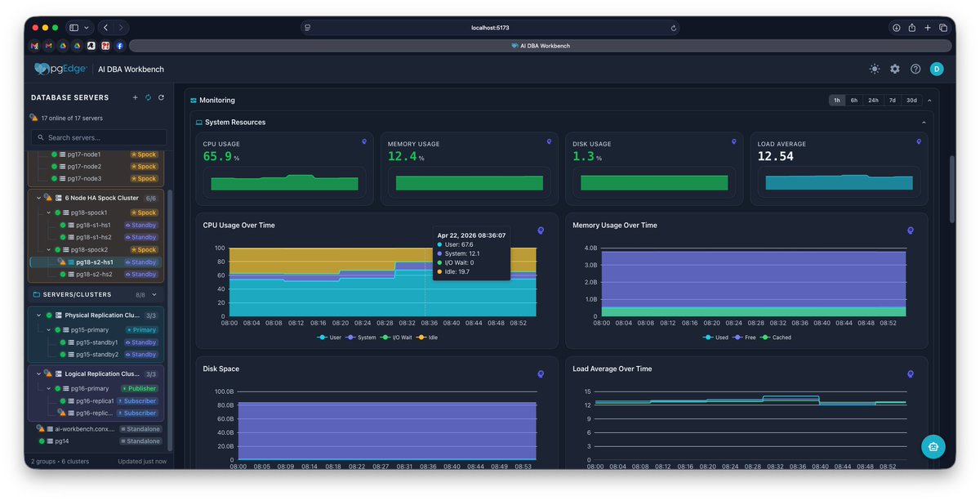This screenshot has height=501, width=980.
Task: Select pg17-node1 server
Action: coord(84,154)
